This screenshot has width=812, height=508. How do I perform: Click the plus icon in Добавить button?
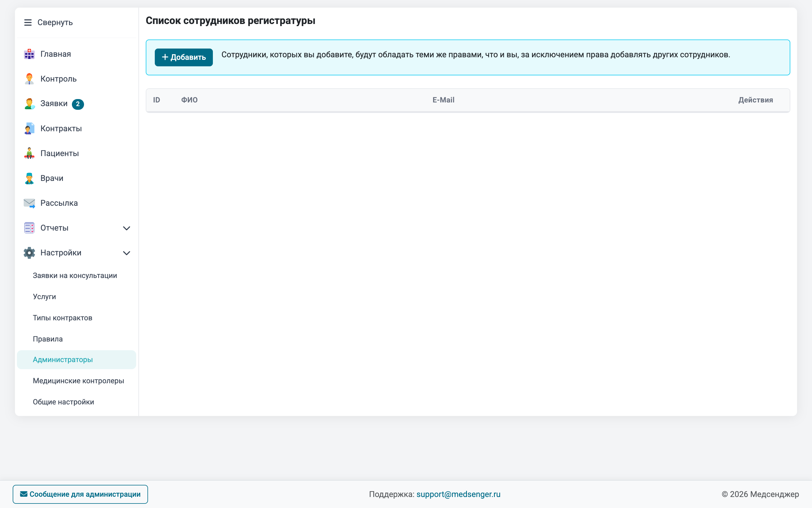point(165,57)
